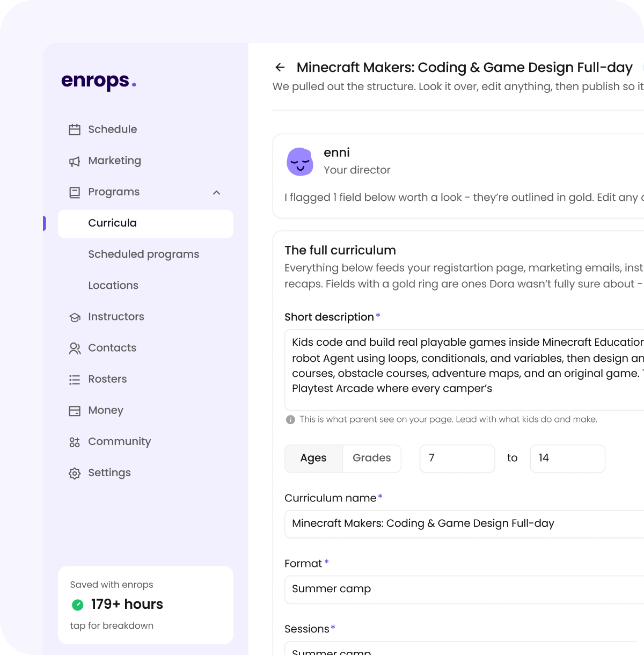This screenshot has width=644, height=655.
Task: Open Marketing in the sidebar
Action: [145, 161]
